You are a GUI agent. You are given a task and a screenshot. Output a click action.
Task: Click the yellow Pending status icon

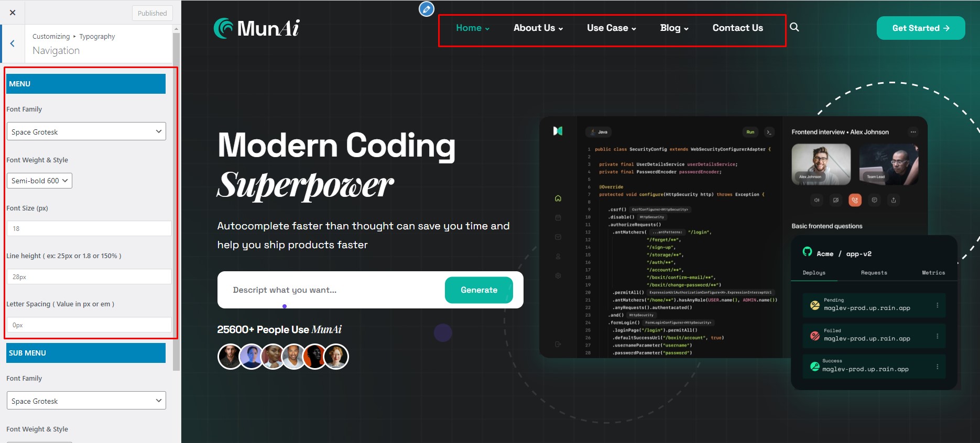pyautogui.click(x=815, y=305)
